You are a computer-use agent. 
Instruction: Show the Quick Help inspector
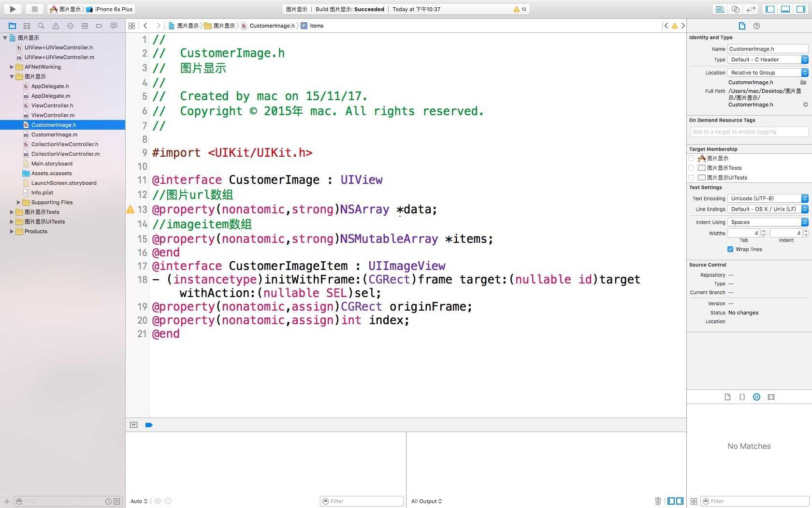coord(756,26)
